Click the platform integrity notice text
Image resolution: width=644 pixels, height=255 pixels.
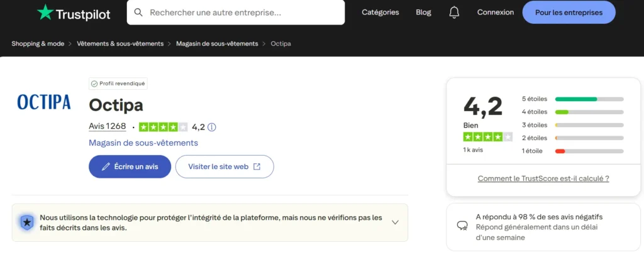pos(211,222)
